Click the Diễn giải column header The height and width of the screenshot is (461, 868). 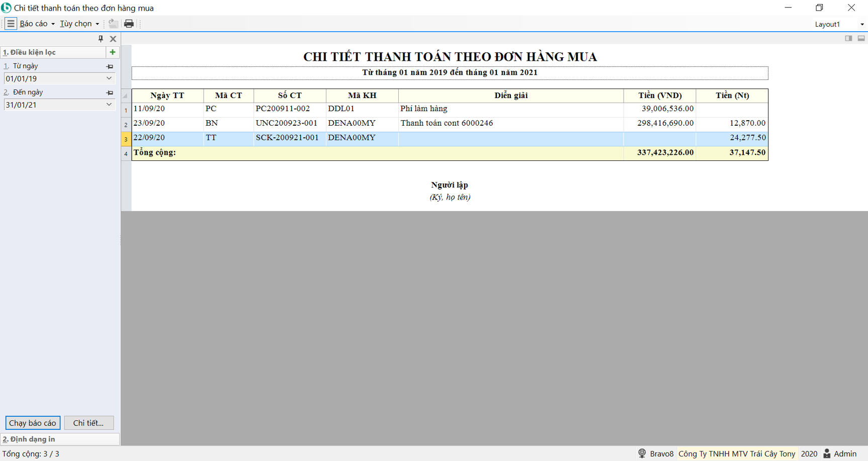coord(511,96)
